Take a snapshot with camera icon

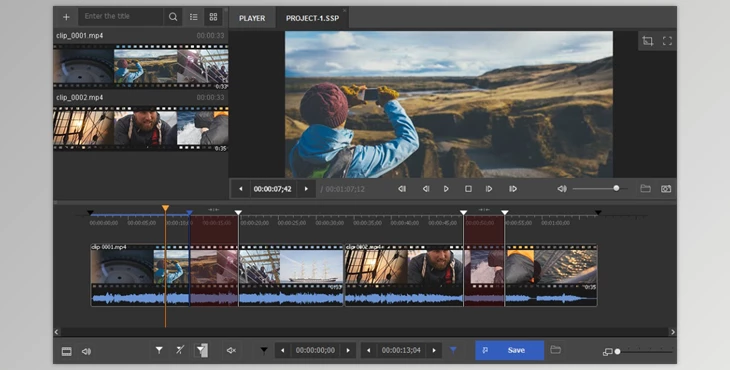coord(666,189)
